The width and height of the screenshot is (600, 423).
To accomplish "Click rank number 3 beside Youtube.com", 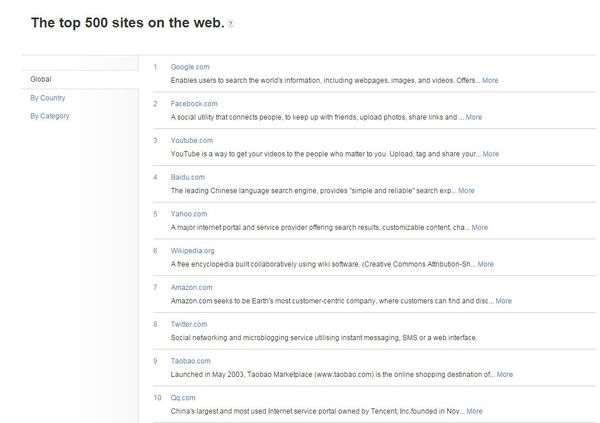I will tap(155, 140).
